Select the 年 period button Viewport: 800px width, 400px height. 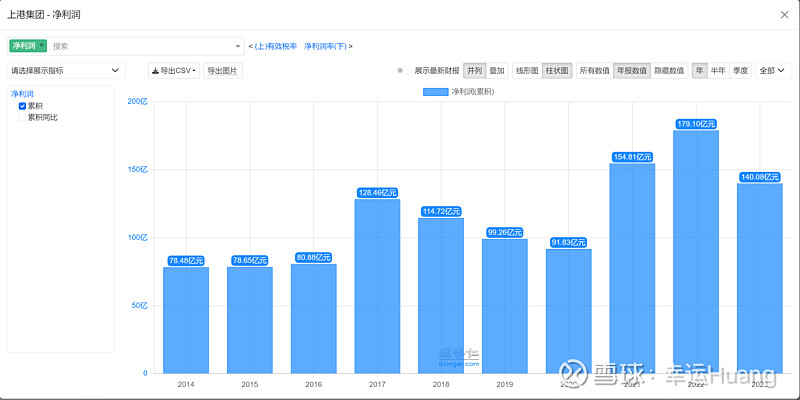coord(699,71)
